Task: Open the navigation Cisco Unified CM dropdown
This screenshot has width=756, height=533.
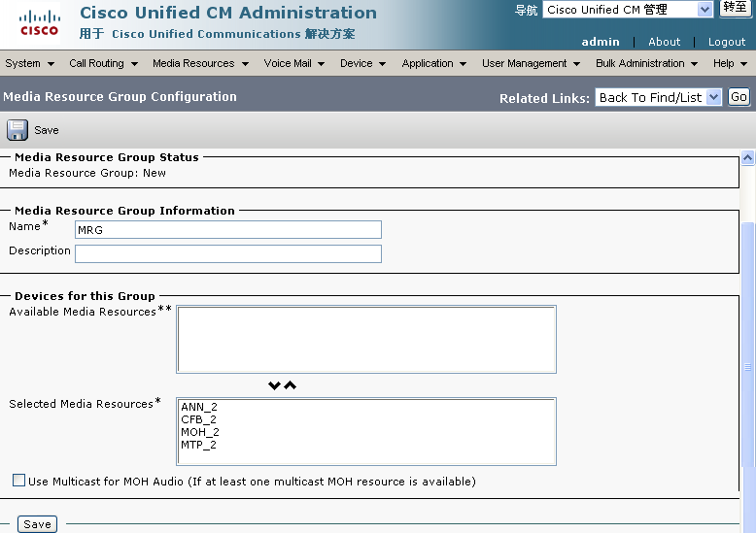Action: coord(628,10)
